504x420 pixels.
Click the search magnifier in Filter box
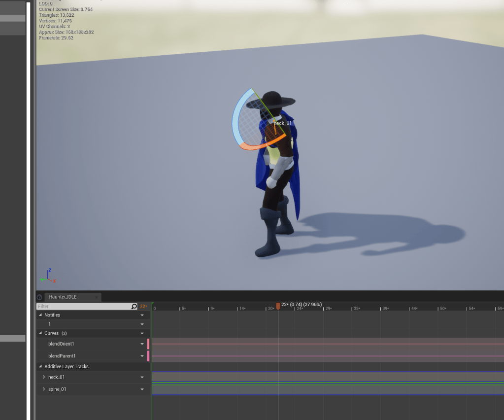(134, 307)
